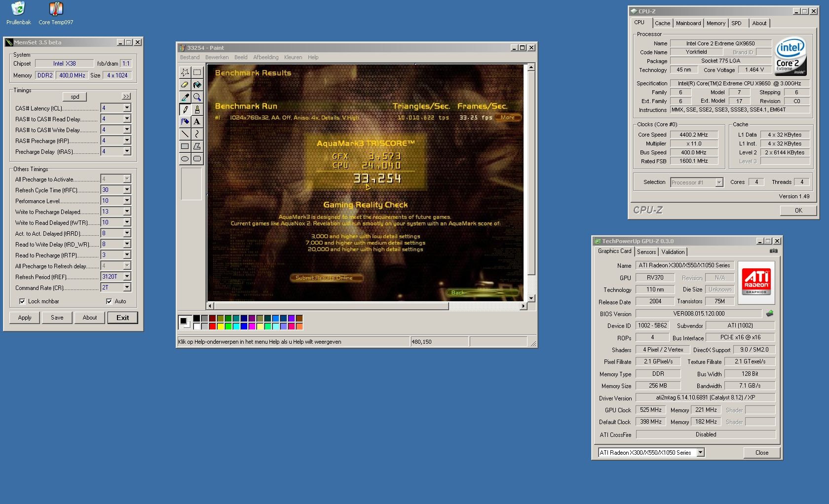Switch to the Sensors tab in GPU-Z
This screenshot has width=829, height=504.
646,252
